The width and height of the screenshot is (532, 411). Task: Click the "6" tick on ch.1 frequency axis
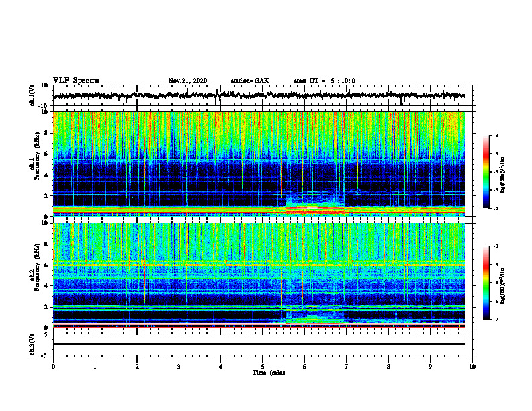pos(46,154)
